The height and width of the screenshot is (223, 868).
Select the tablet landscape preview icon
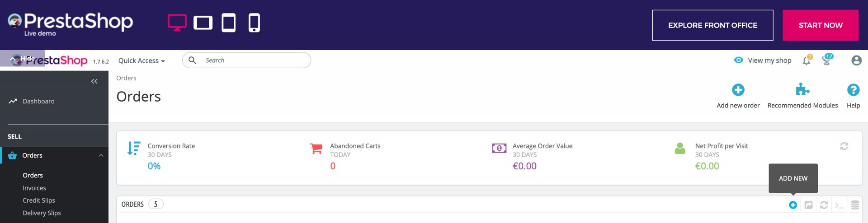pos(203,23)
